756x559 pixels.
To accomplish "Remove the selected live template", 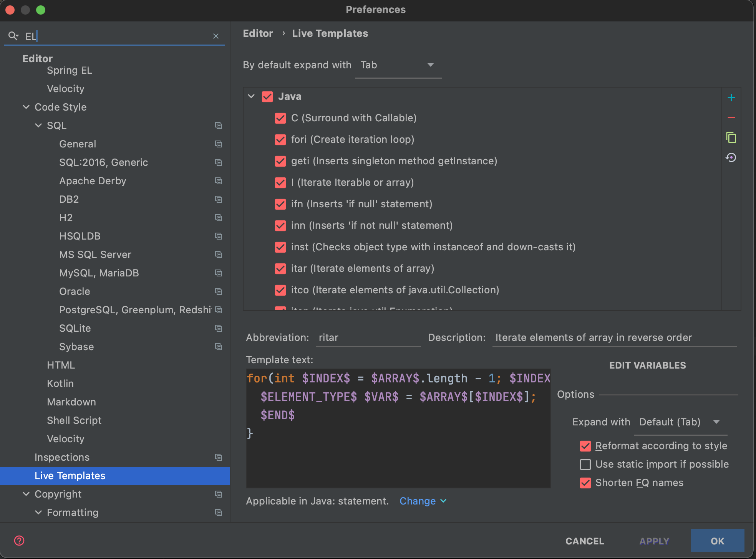I will [731, 117].
